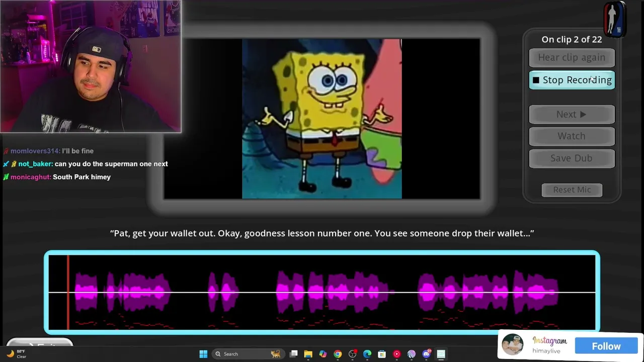The image size is (644, 362).
Task: Click the chat message "South Park himey"
Action: tap(82, 177)
